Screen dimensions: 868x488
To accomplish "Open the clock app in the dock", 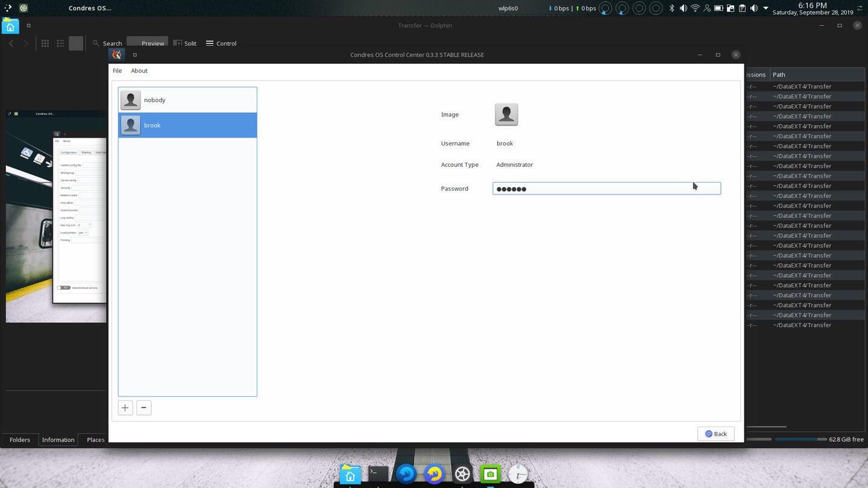I will (x=518, y=474).
